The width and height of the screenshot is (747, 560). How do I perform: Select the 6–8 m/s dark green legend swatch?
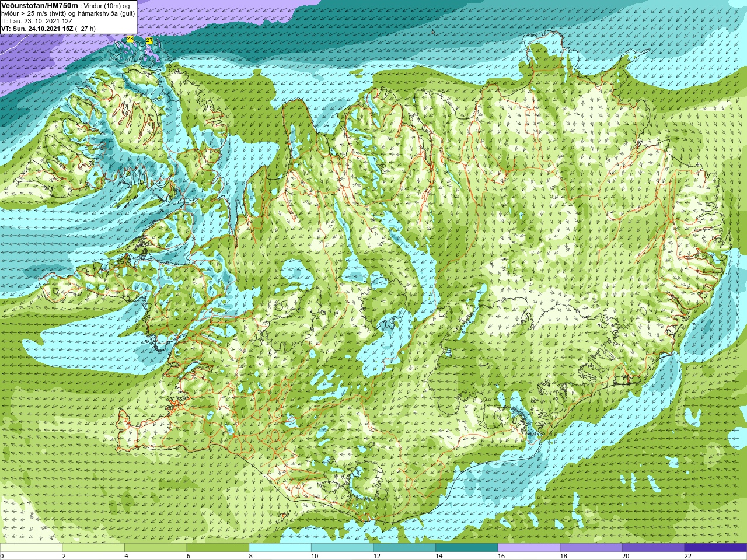218,548
